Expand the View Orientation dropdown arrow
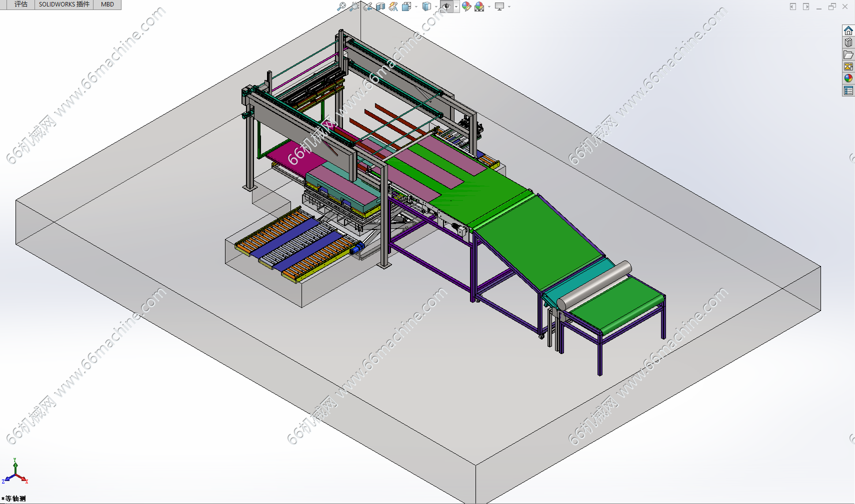 click(x=416, y=6)
